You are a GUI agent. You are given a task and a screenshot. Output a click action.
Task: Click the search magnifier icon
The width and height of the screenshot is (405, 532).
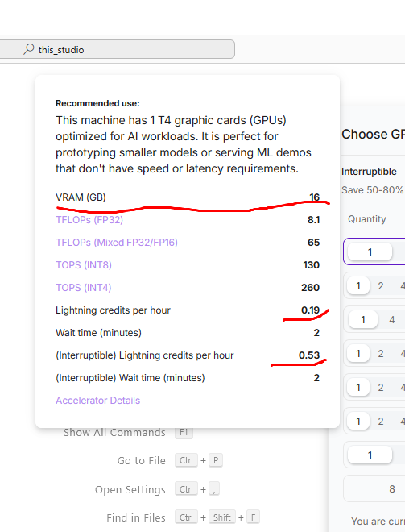click(x=29, y=49)
